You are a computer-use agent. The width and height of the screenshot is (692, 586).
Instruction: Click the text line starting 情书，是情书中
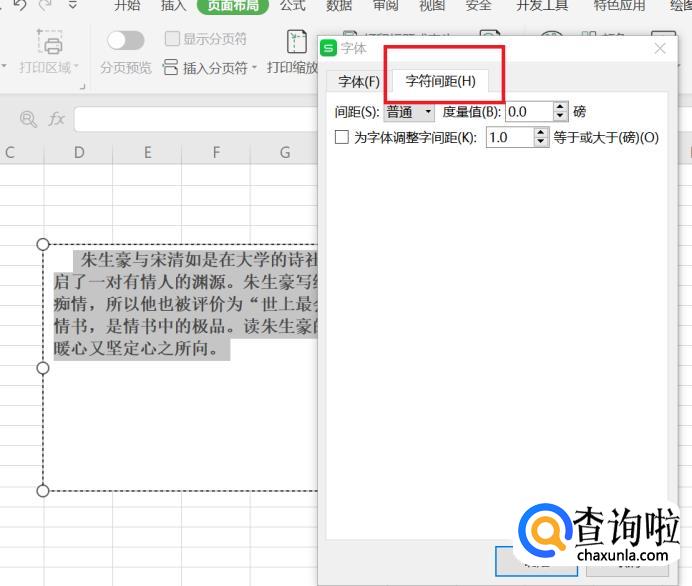(x=186, y=326)
